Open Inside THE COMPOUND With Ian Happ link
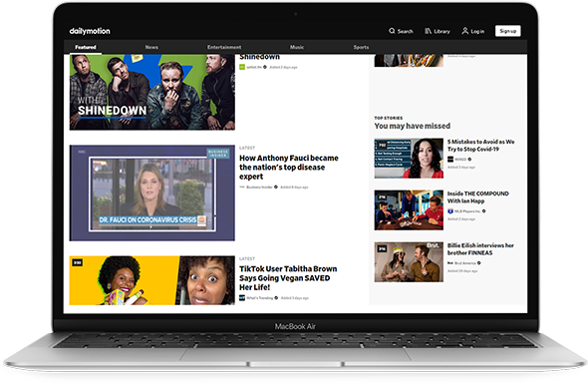Screen dimensions: 588x385 478,197
